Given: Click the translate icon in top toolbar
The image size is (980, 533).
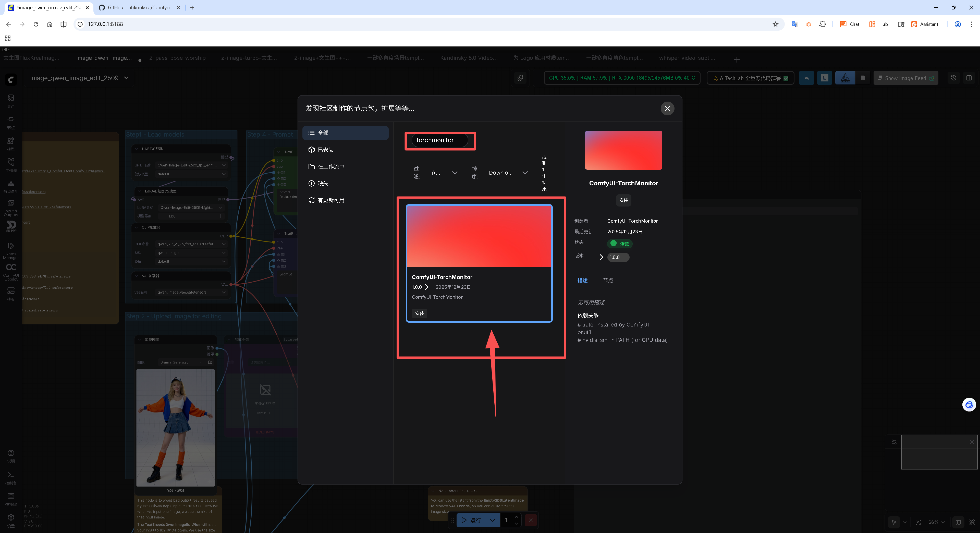Looking at the screenshot, I should 806,78.
